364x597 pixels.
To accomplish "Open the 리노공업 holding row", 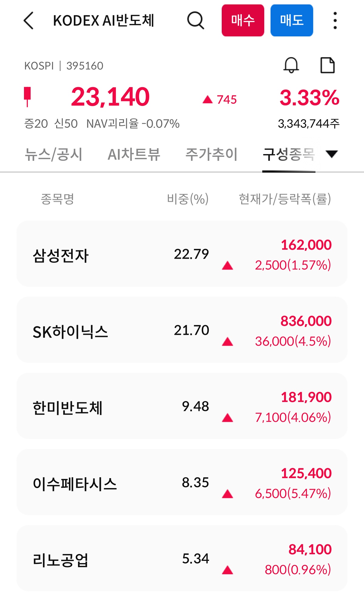I will 182,558.
